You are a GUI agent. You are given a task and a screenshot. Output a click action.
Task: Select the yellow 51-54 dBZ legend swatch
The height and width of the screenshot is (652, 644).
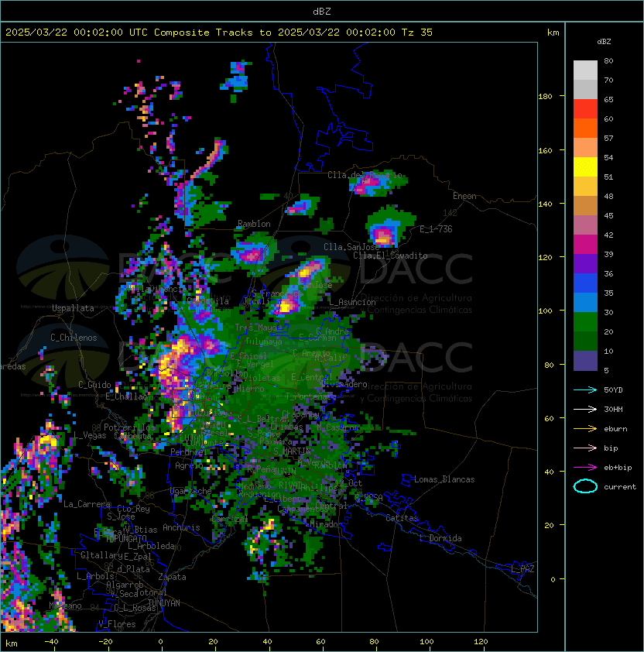(x=585, y=167)
